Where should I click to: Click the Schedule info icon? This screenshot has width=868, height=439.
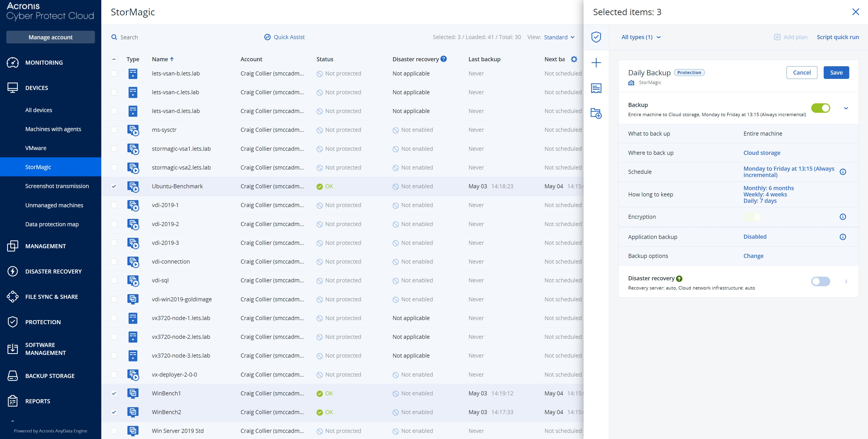[x=843, y=172]
